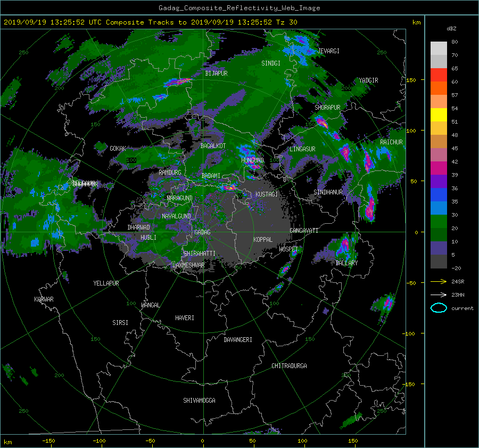Pick the bright green swatch in dBZ scale
Viewport: 479px width, 448px height.
tap(439, 221)
